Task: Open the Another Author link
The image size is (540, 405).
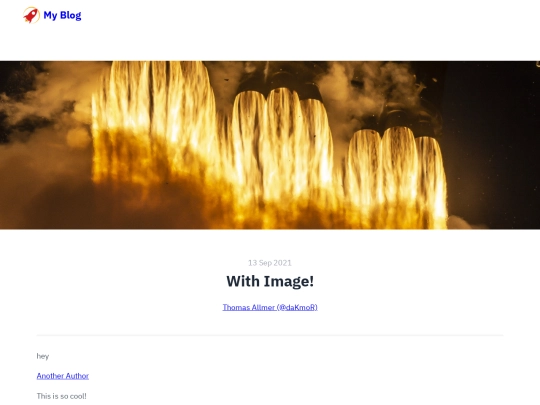Action: tap(63, 376)
